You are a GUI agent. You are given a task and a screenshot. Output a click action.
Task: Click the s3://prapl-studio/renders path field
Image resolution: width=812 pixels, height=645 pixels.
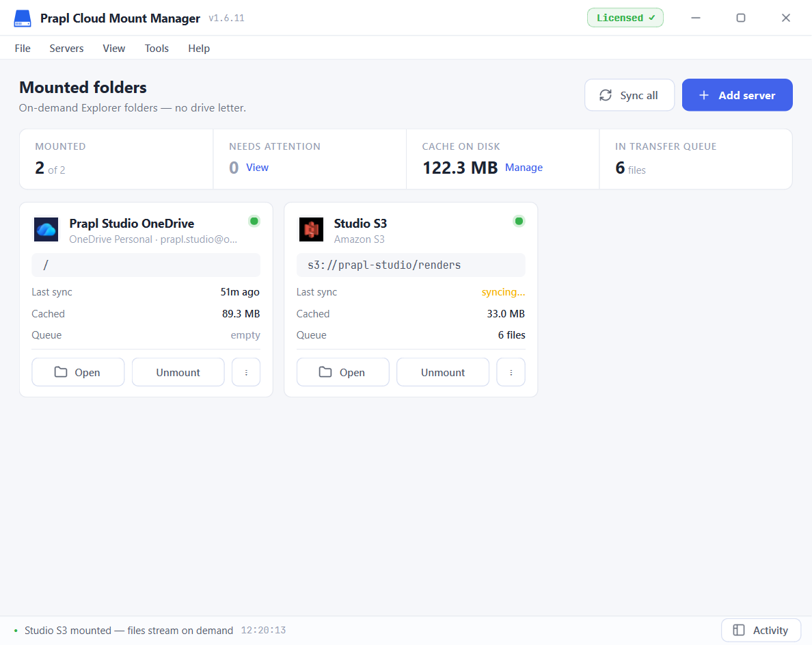coord(411,265)
